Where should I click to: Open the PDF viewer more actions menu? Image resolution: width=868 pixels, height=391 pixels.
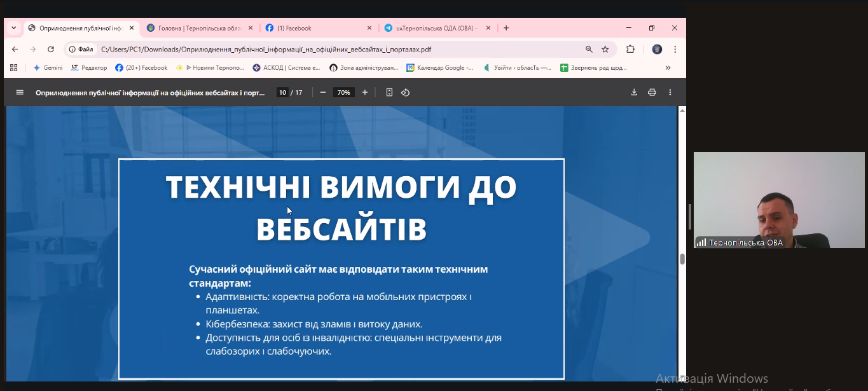pos(670,92)
